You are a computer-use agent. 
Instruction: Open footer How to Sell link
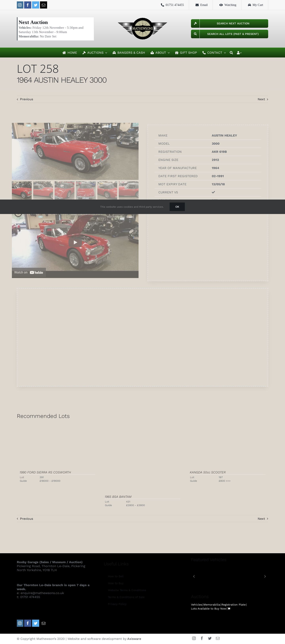[x=116, y=576]
